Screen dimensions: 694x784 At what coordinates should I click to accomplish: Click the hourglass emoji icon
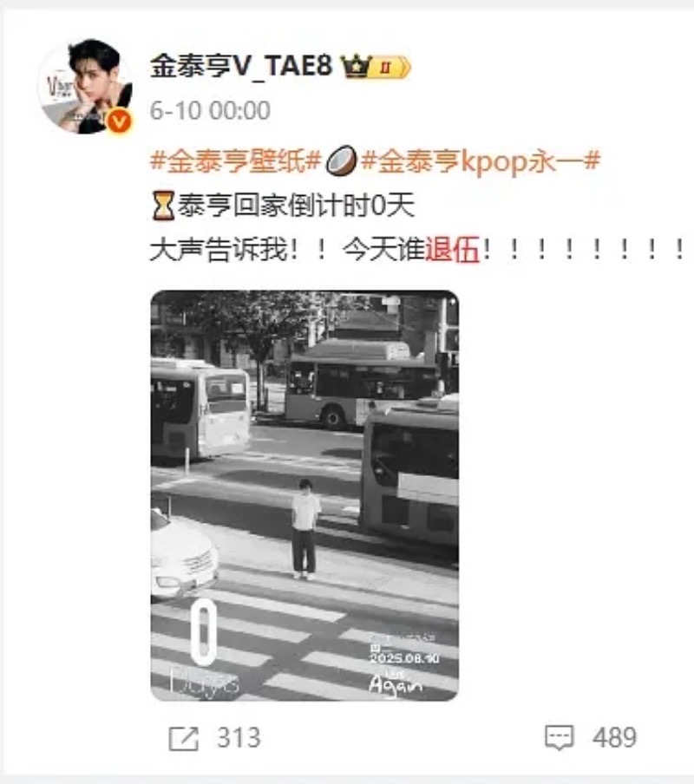point(163,206)
